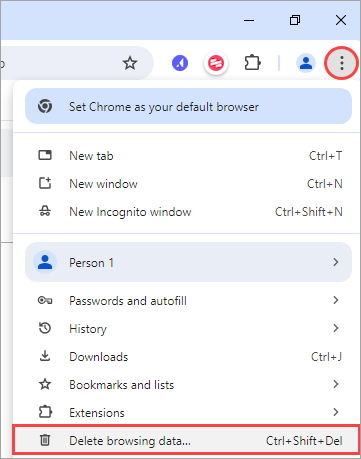This screenshot has width=361, height=459.
Task: Open the Person 1 profile entry
Action: coord(188,262)
